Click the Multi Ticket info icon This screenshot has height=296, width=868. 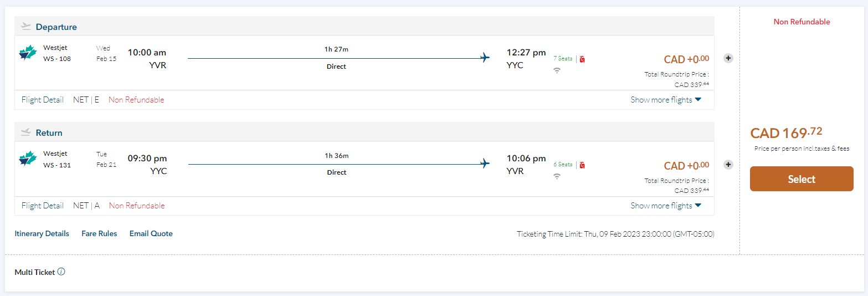click(61, 272)
